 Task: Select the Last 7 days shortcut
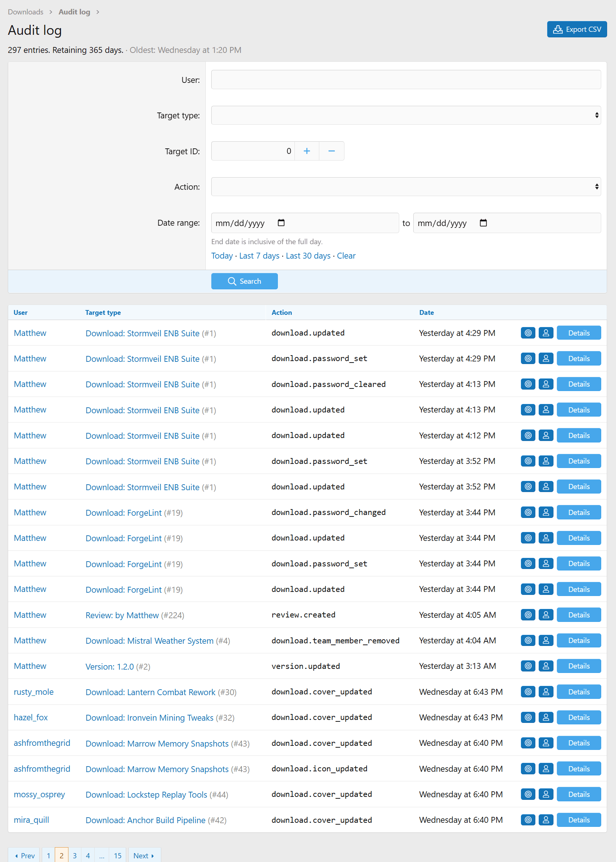[x=259, y=256]
